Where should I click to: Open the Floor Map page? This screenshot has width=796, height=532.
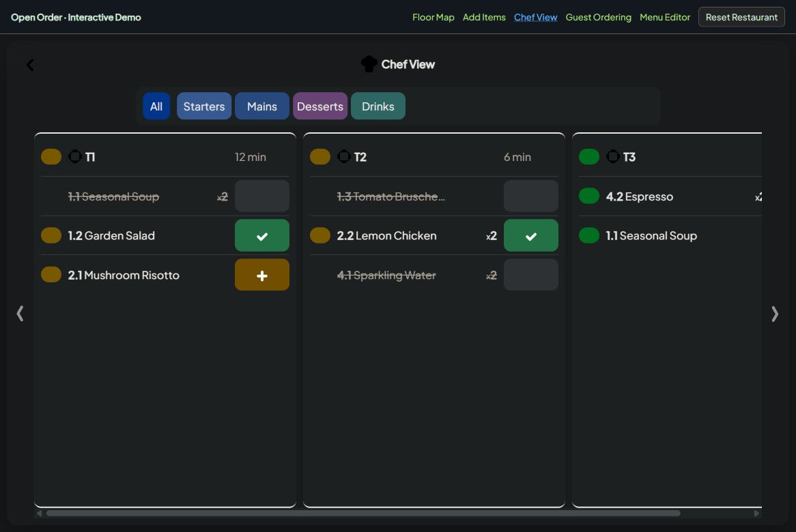(x=433, y=17)
